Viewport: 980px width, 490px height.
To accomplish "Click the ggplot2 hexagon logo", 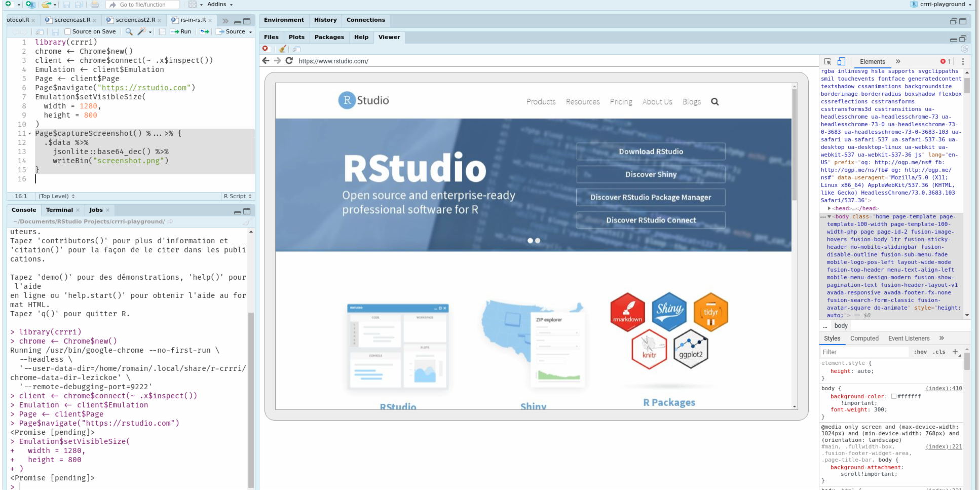I will (x=691, y=349).
